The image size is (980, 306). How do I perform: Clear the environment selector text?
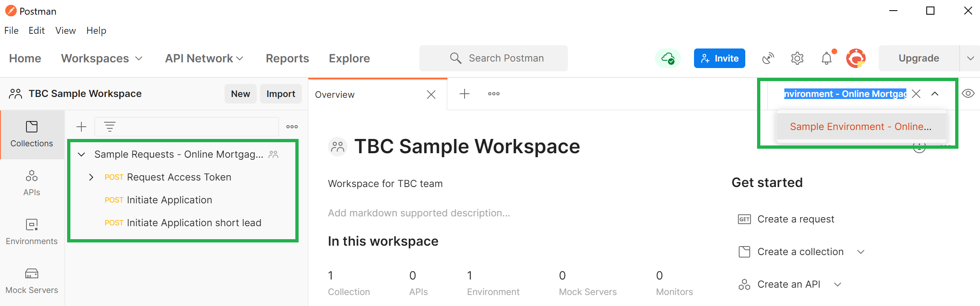coord(916,94)
